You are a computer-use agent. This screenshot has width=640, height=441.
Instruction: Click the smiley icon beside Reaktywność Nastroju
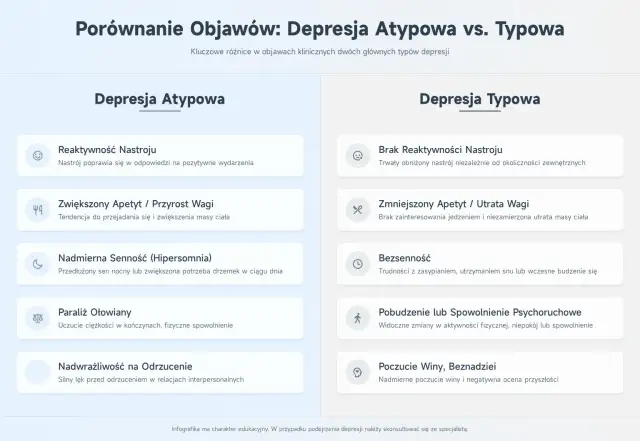38,156
